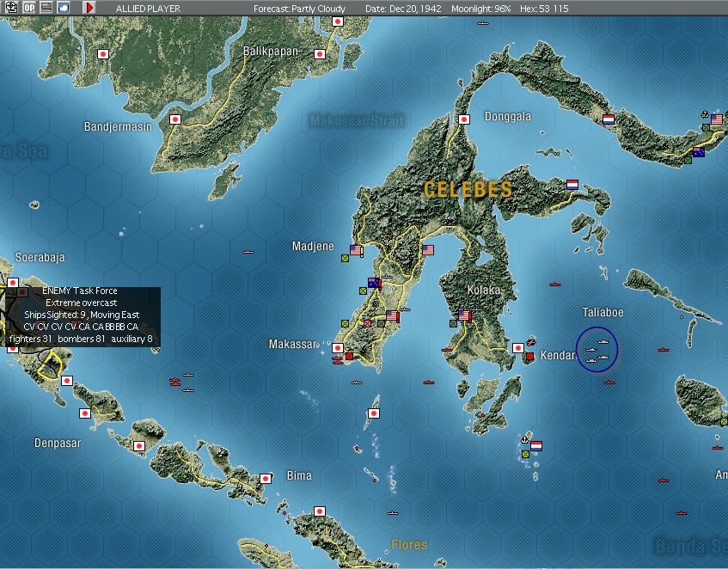Viewport: 728px width, 569px height.
Task: Select the blue-circled task force near Taliaboe
Action: (597, 349)
